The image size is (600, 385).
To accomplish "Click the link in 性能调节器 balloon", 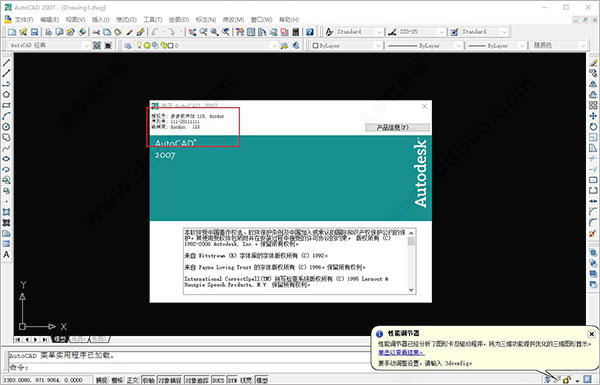I will pos(401,352).
